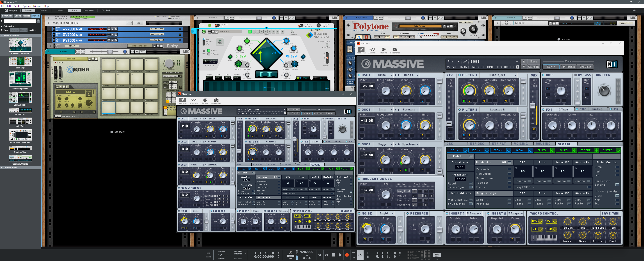Viewport: 644px width, 261px height.
Task: Toggle NOISE section on/off in Massive 1
Action: pos(359,213)
